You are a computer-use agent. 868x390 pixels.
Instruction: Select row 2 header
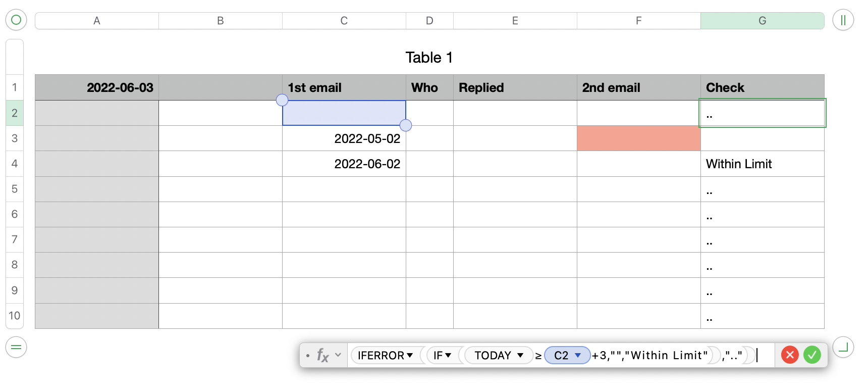point(15,113)
